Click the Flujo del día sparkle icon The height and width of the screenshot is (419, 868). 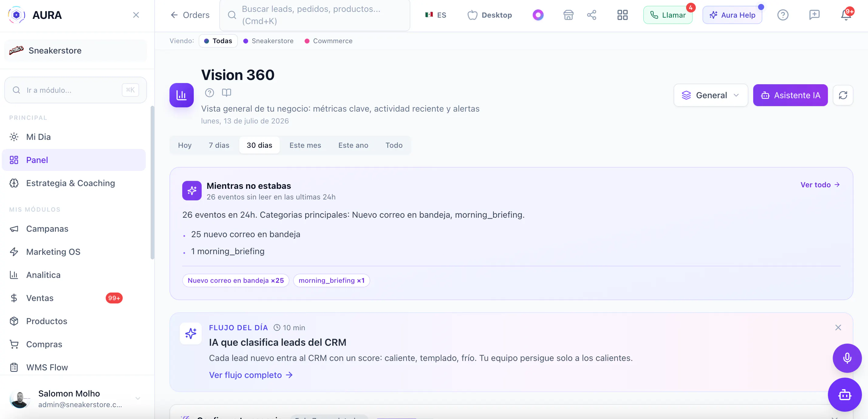click(190, 334)
